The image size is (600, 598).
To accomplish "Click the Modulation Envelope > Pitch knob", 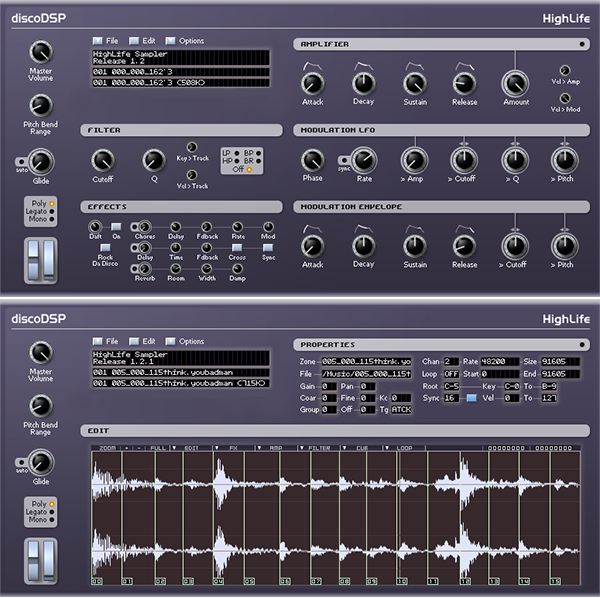I will coord(564,246).
